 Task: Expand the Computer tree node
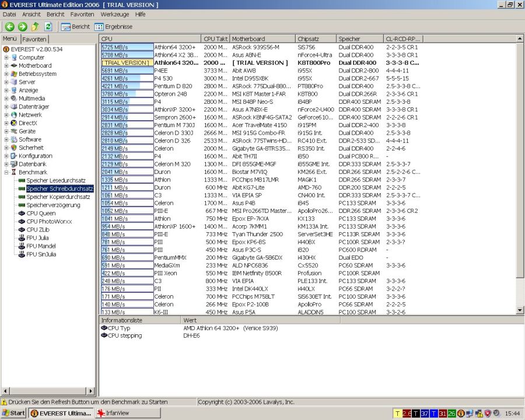(6, 57)
